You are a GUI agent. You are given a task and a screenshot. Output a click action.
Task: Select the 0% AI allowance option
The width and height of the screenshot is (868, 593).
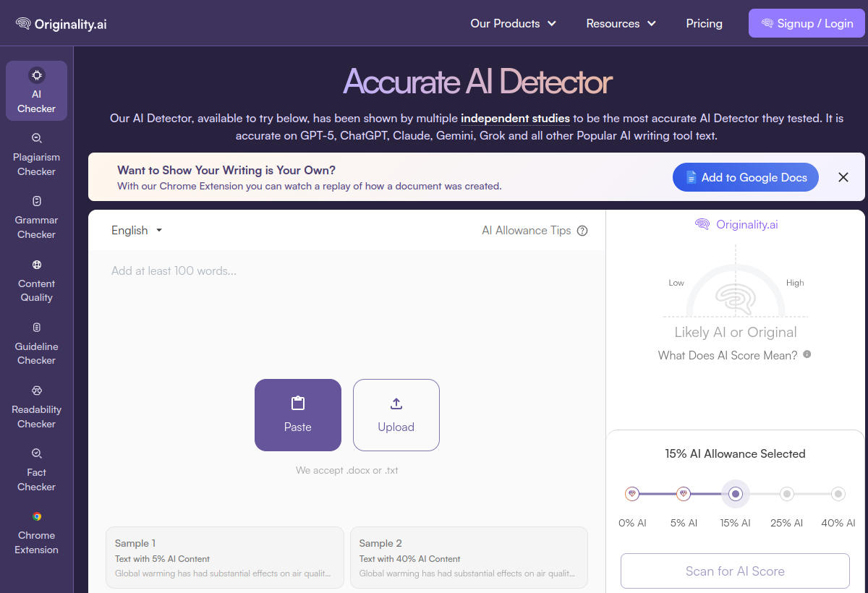[633, 494]
